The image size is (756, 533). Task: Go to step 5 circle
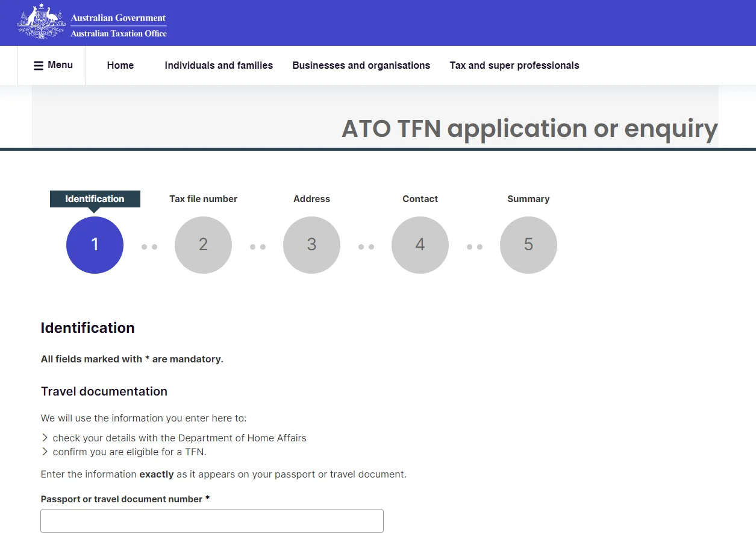tap(528, 245)
